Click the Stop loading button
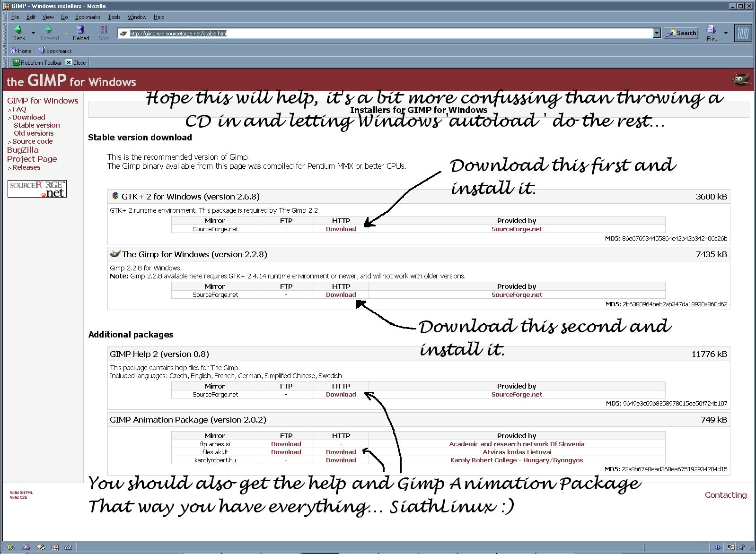Viewport: 756px width, 554px height. [x=104, y=33]
